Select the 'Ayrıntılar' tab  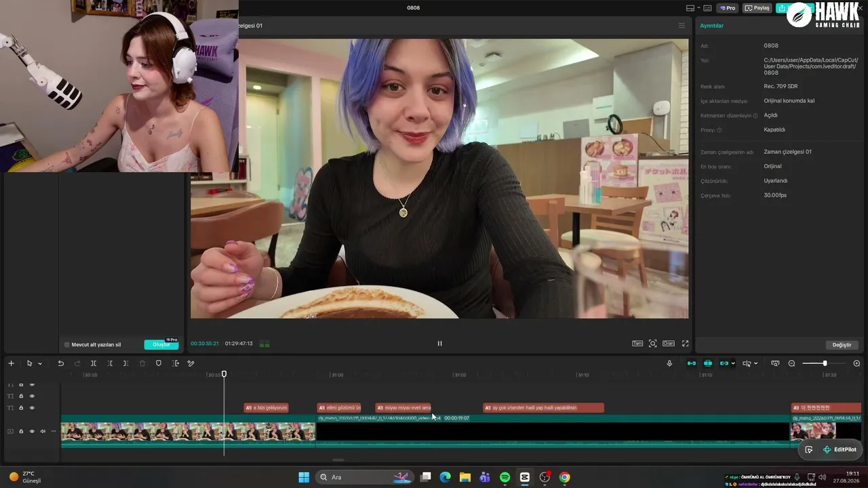[x=712, y=26]
